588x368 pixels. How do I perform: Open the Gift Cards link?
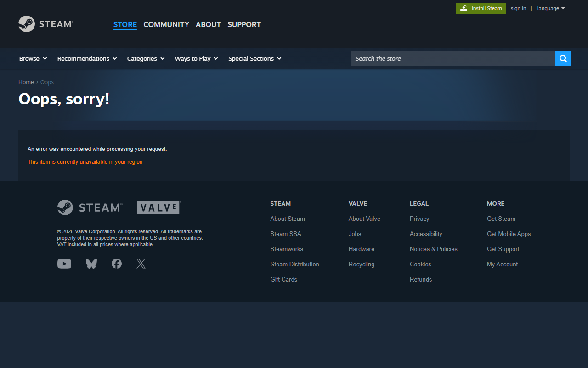[284, 279]
